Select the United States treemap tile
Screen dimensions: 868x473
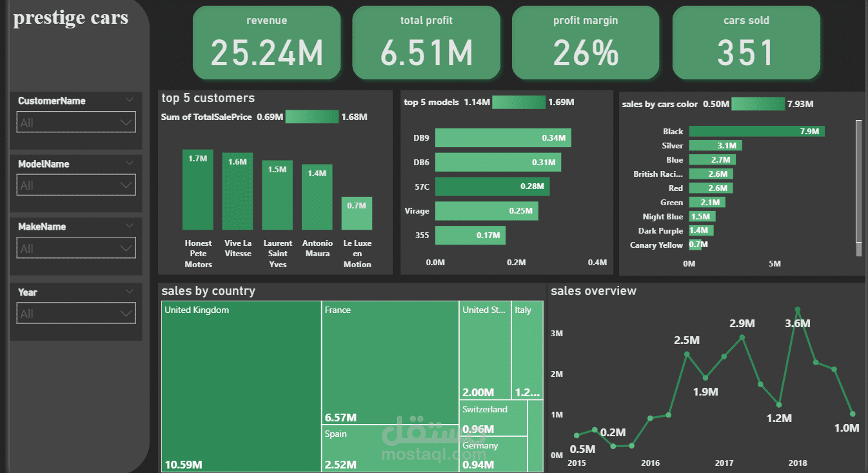pos(485,350)
